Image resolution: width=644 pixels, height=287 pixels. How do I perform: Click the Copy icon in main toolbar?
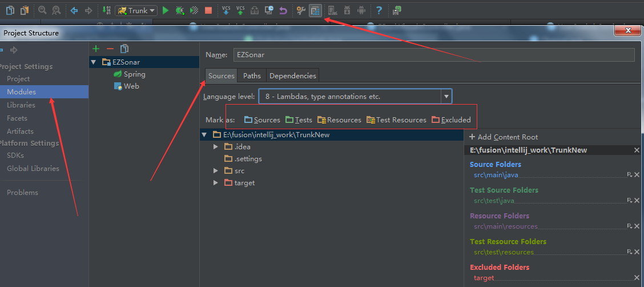click(x=10, y=10)
